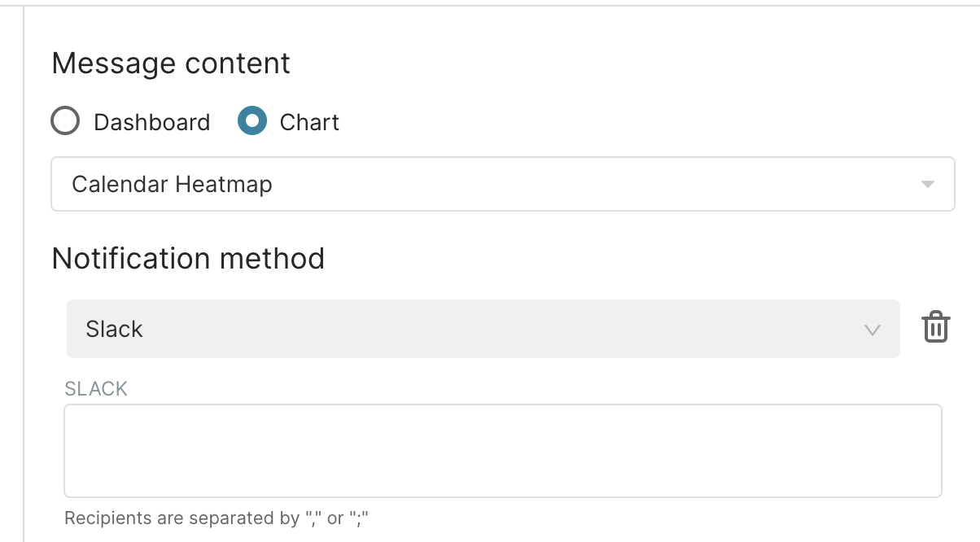Click the "Notification method" heading
The height and width of the screenshot is (542, 980).
(x=188, y=259)
